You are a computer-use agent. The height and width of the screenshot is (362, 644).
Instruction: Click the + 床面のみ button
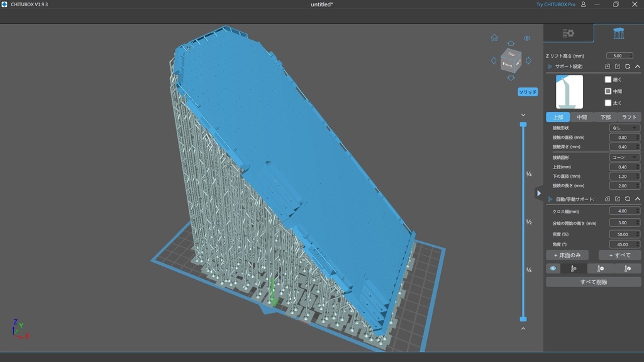[567, 255]
